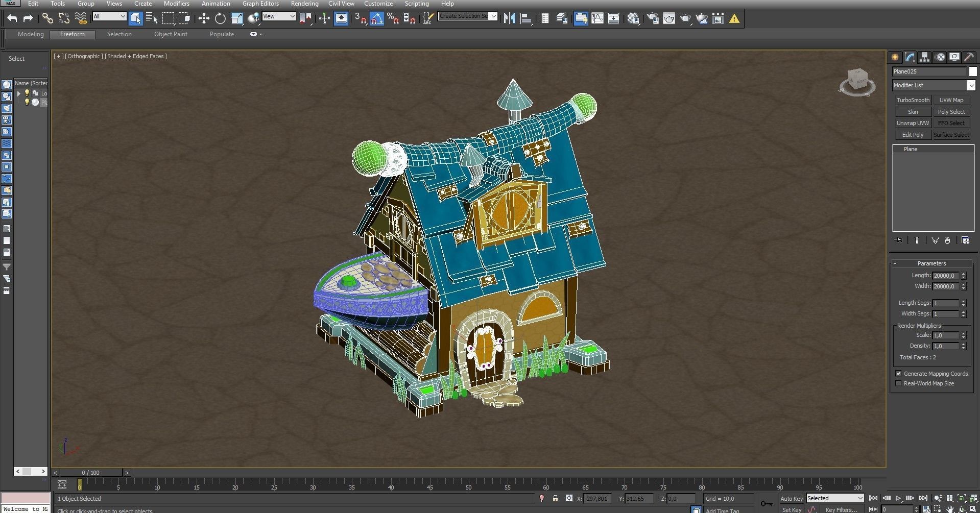Click the white object color swatch beside Plane025
The width and height of the screenshot is (980, 513).
[x=973, y=71]
